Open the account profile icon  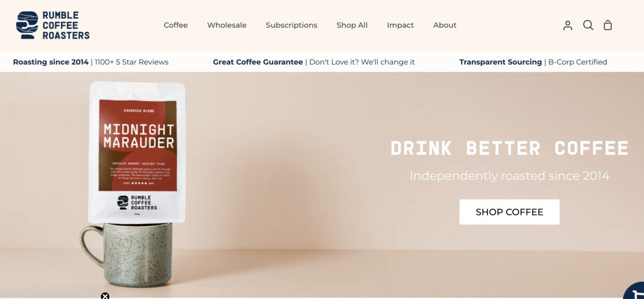568,25
